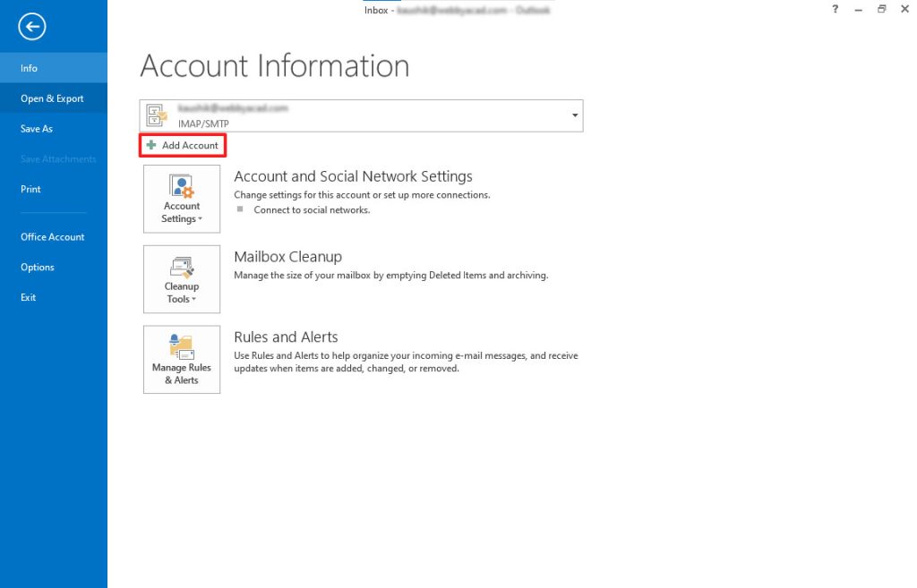Click the mail account icon in the selector

coord(156,115)
